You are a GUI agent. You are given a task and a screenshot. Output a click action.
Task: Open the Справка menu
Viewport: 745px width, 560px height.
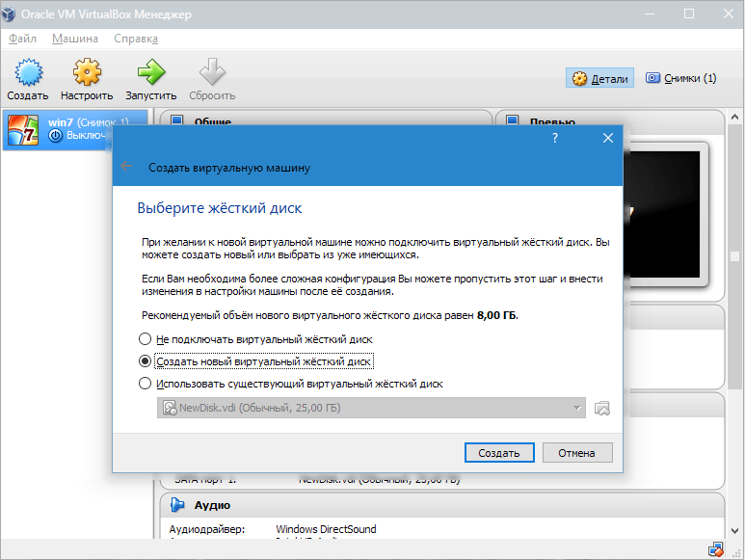click(x=136, y=39)
